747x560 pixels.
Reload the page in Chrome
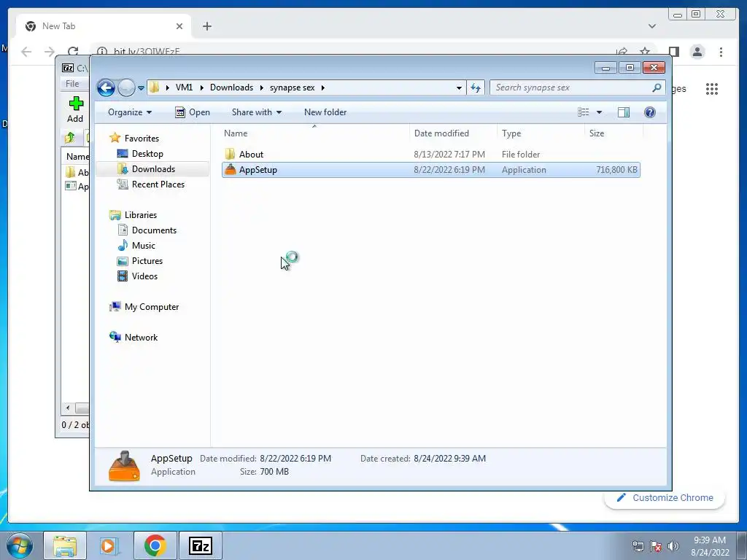73,52
